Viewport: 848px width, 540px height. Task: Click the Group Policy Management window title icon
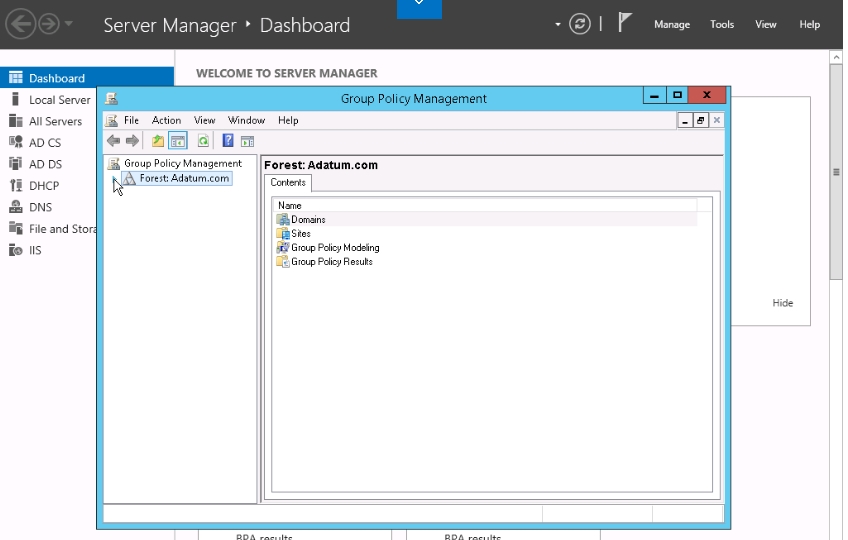pyautogui.click(x=112, y=98)
